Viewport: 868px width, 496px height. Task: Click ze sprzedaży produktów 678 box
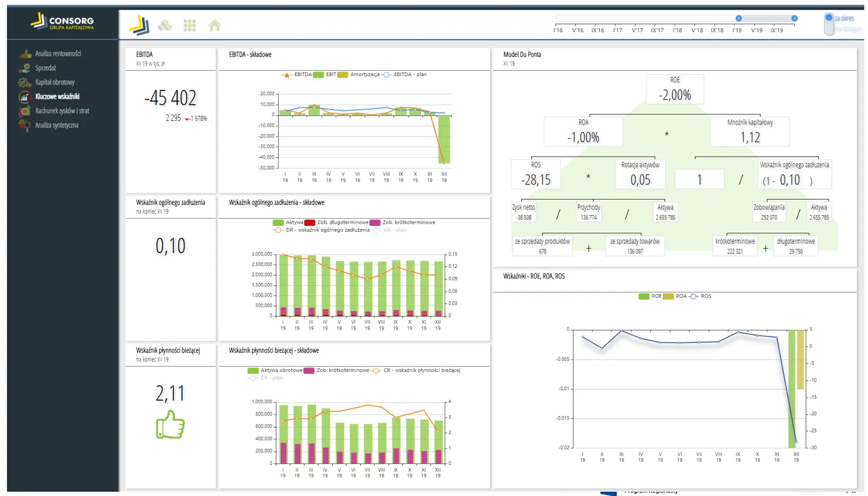[543, 246]
